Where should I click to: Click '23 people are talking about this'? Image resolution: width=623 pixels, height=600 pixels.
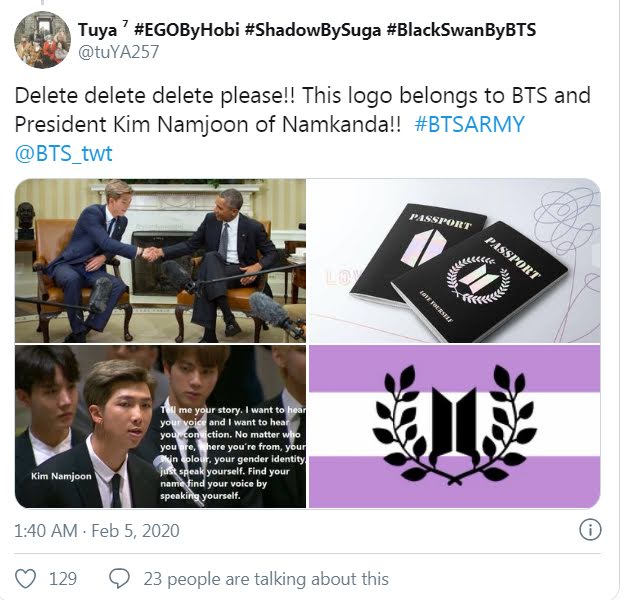[x=266, y=579]
